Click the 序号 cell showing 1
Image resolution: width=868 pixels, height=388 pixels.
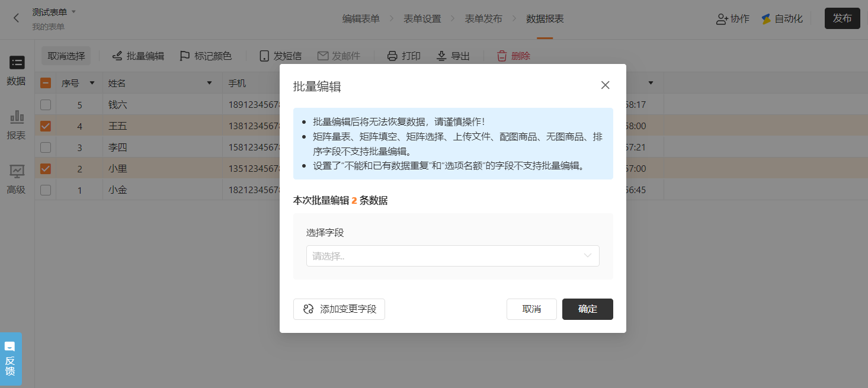tap(79, 190)
